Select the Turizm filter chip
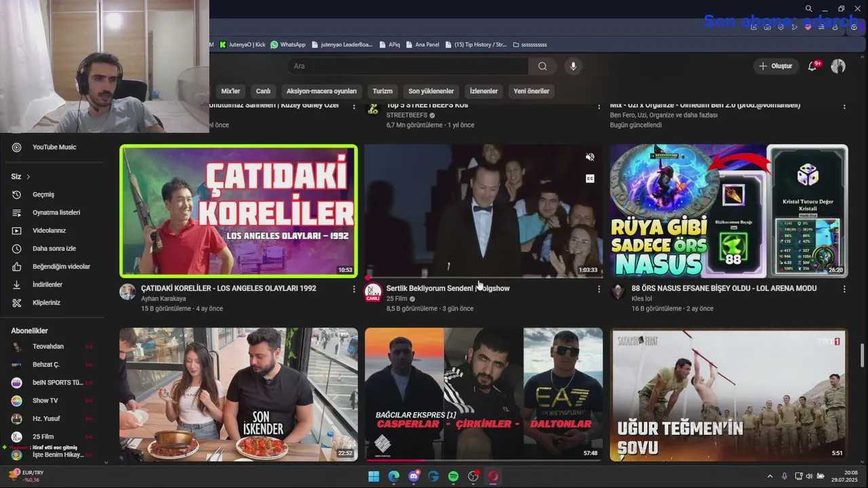Screen dimensions: 868x488 [x=382, y=91]
